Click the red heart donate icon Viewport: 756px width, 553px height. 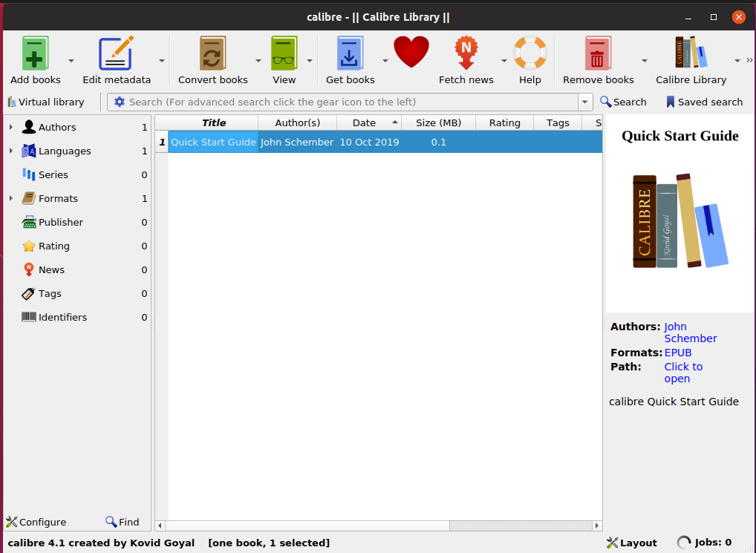(x=411, y=52)
